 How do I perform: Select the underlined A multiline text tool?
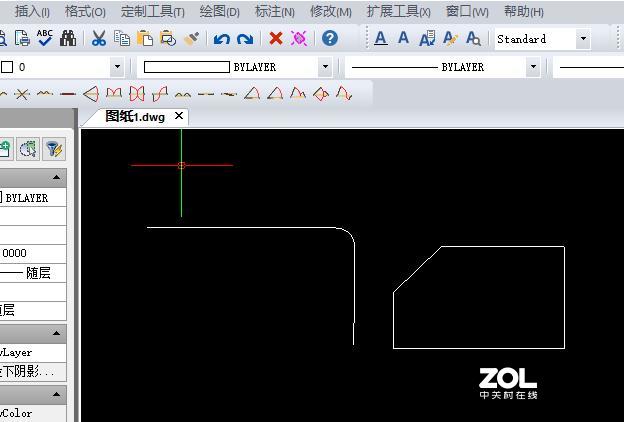381,39
